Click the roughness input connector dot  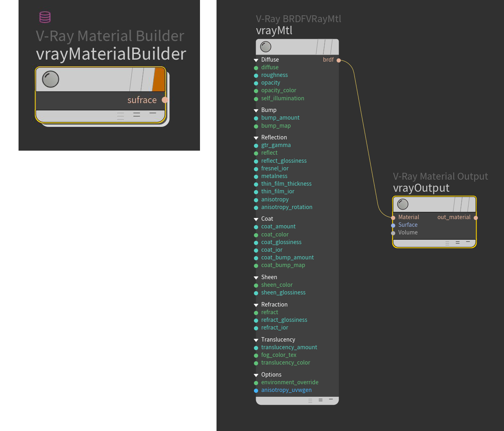pos(256,76)
